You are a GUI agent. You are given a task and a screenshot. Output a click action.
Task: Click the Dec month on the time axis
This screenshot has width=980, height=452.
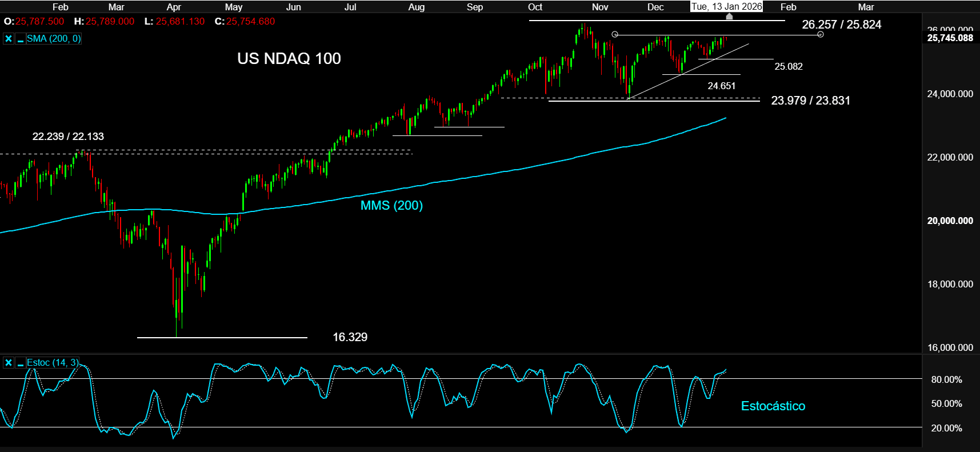(655, 7)
